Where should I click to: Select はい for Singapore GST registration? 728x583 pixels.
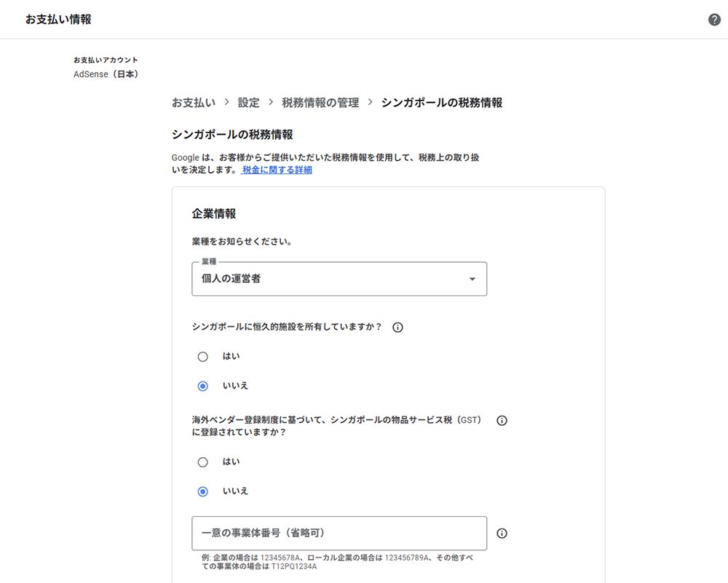click(x=203, y=462)
